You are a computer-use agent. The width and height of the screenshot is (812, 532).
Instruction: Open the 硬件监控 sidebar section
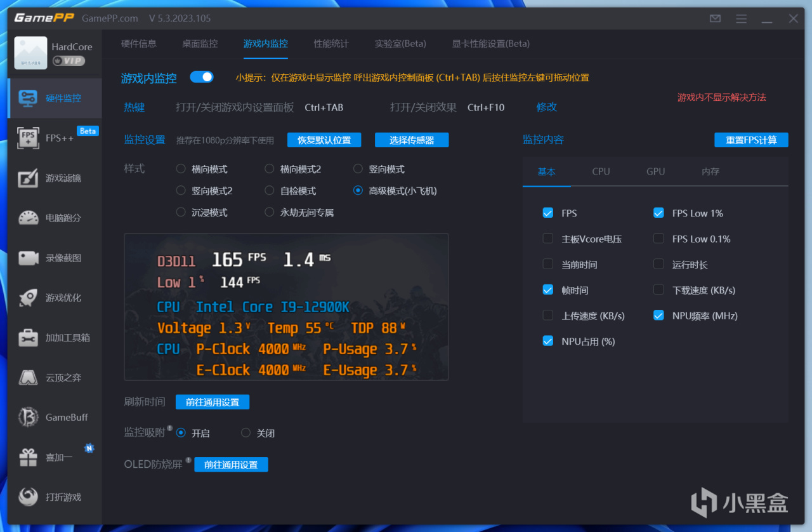(x=55, y=98)
